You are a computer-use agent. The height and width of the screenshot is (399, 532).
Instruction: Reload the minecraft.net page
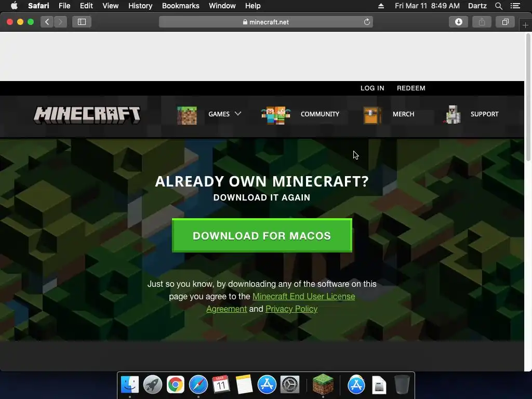coord(367,22)
